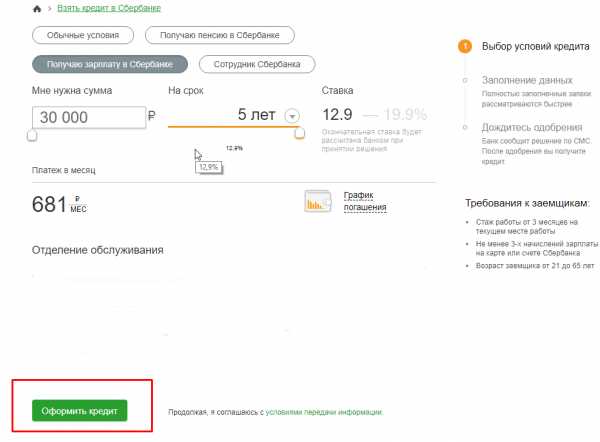Expand the loan term dropdown arrow
The height and width of the screenshot is (442, 600).
292,116
